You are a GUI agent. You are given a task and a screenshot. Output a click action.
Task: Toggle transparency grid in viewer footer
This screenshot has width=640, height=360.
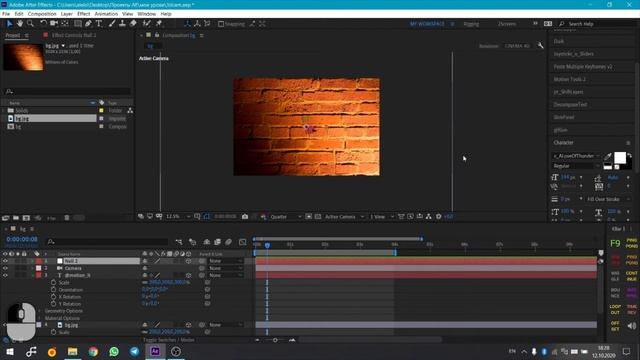[318, 216]
